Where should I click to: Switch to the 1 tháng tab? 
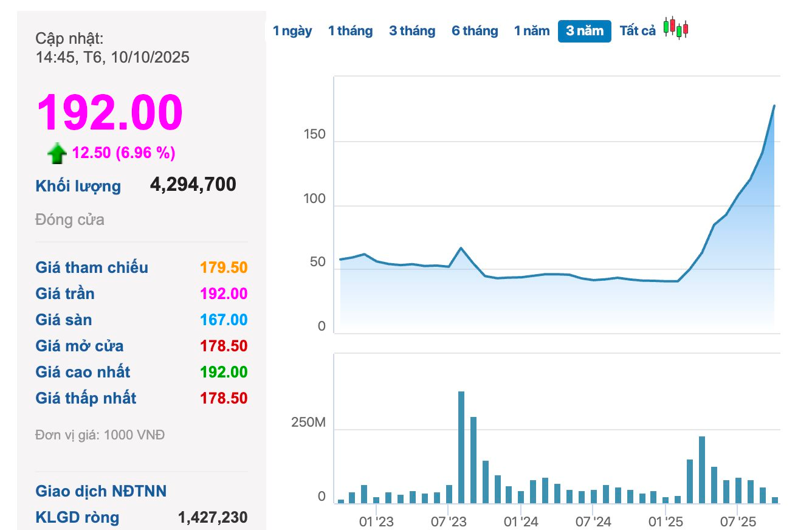tap(350, 31)
